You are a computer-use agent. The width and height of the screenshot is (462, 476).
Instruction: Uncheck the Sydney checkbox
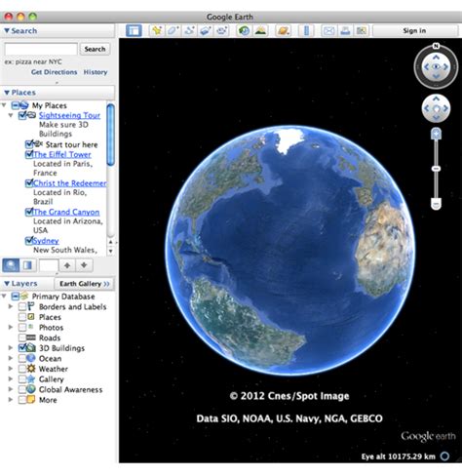[29, 241]
